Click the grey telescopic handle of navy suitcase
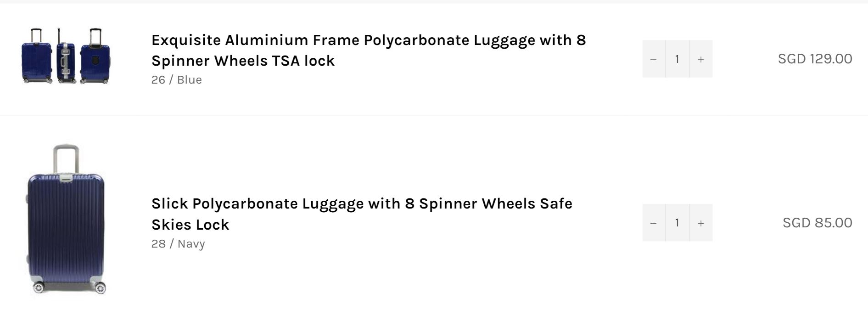 click(x=66, y=159)
